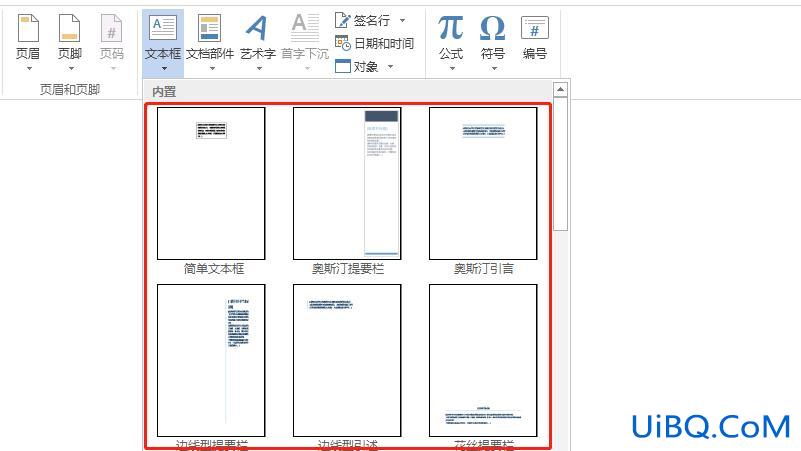
Task: Insert 艺术字 WordArt icon
Action: 257,28
